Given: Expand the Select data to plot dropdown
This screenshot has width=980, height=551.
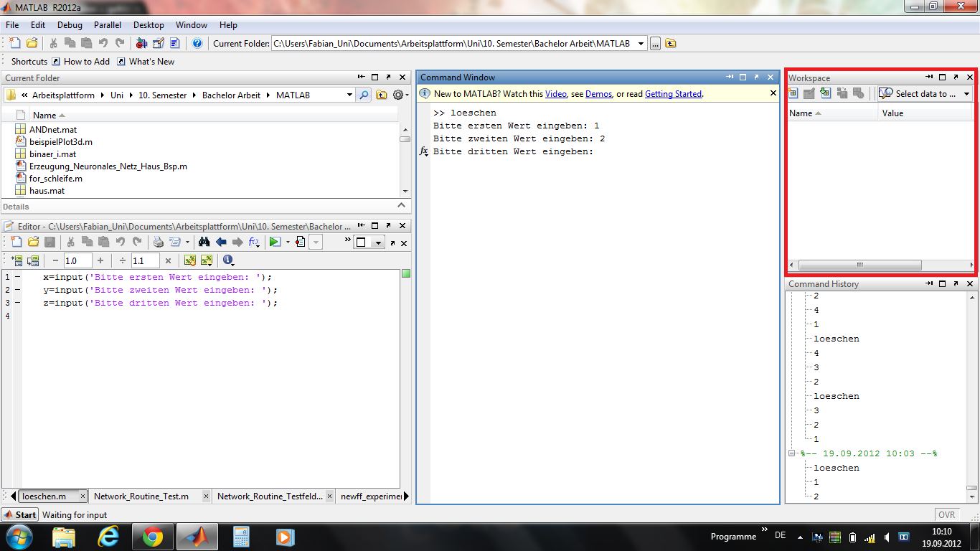Looking at the screenshot, I should point(966,94).
